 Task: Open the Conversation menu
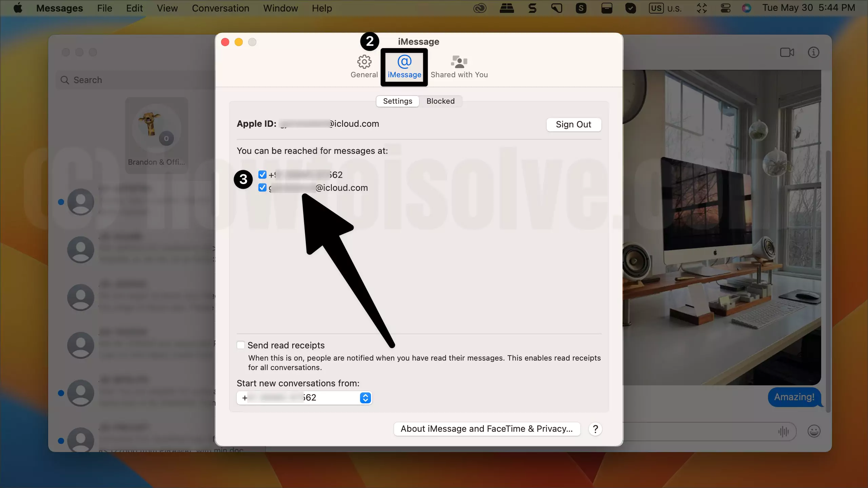220,8
